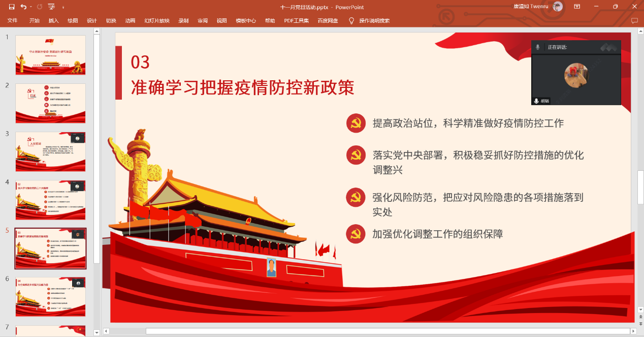This screenshot has height=337, width=644.
Task: Open the 文件 menu
Action: 13,21
